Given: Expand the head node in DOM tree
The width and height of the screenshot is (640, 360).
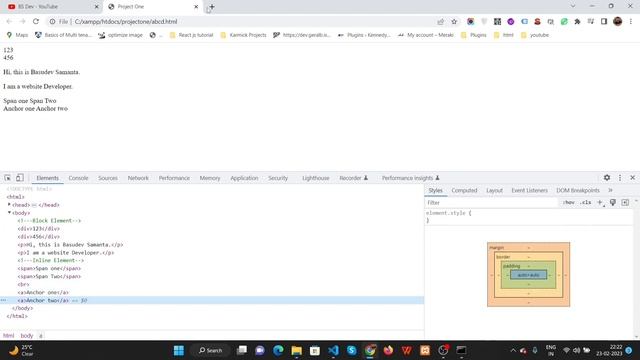Looking at the screenshot, I should [x=9, y=204].
